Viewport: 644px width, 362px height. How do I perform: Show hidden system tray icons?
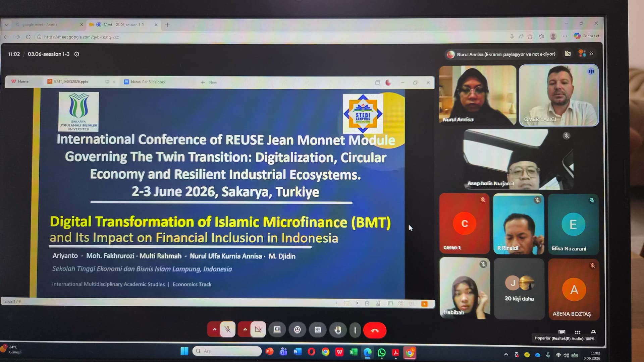coord(506,354)
